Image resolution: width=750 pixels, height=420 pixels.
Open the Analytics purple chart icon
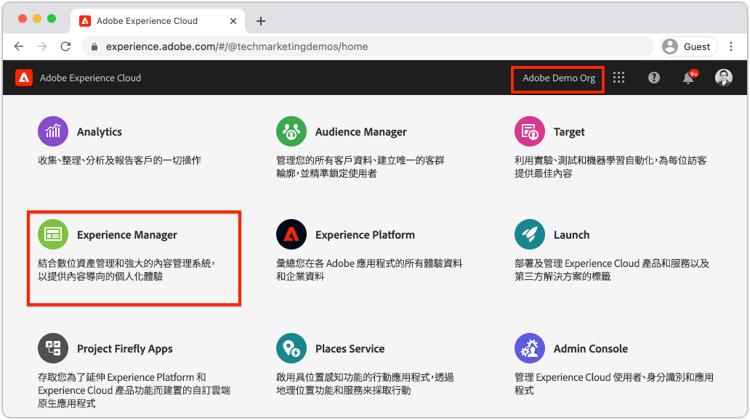coord(53,132)
